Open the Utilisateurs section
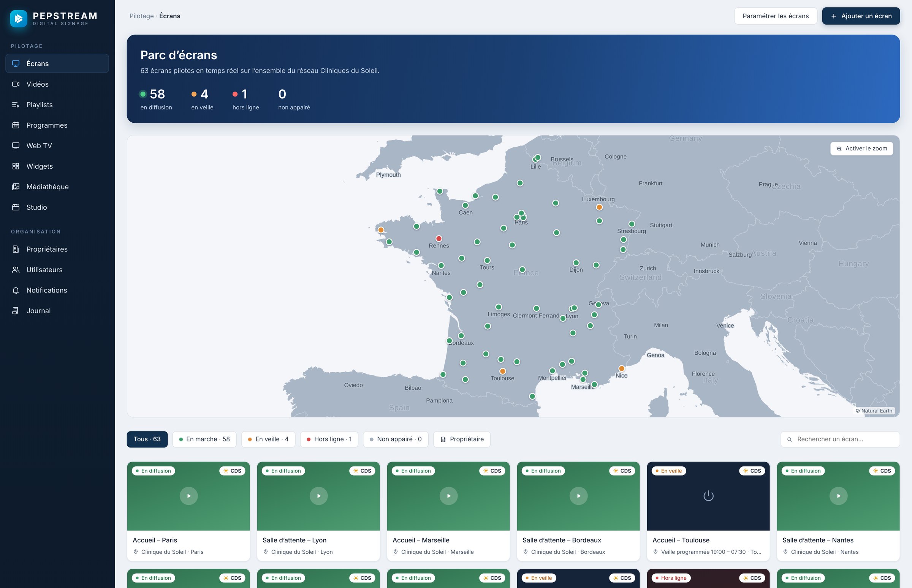The image size is (912, 588). pos(57,270)
